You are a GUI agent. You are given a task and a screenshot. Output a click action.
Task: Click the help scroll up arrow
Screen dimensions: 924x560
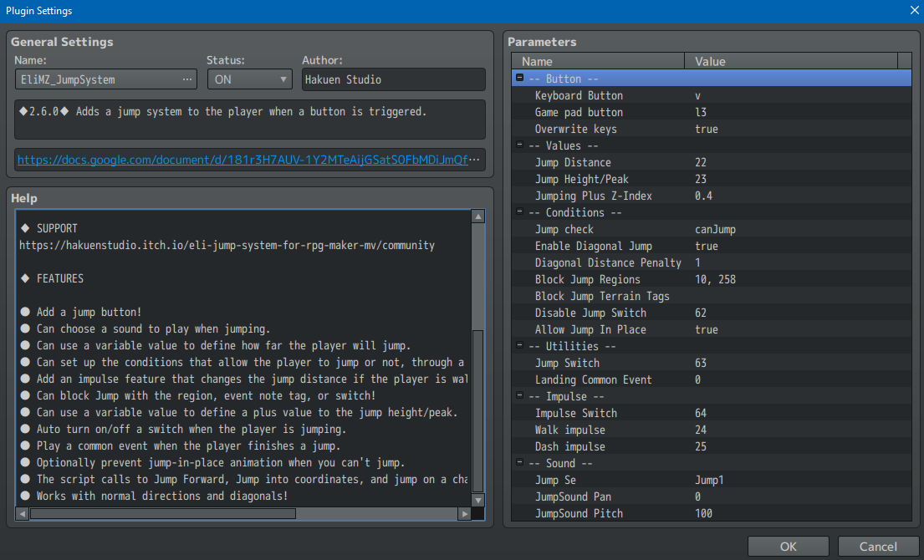click(478, 216)
